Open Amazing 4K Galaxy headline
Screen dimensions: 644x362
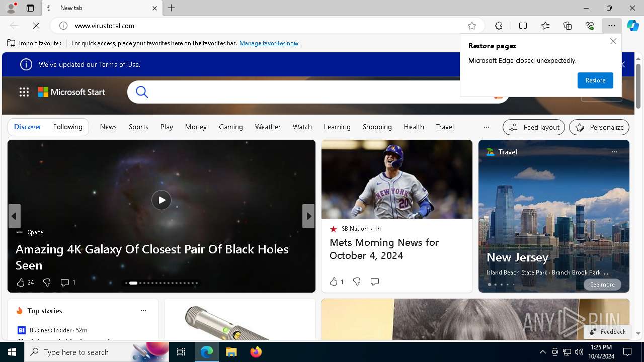tap(152, 257)
